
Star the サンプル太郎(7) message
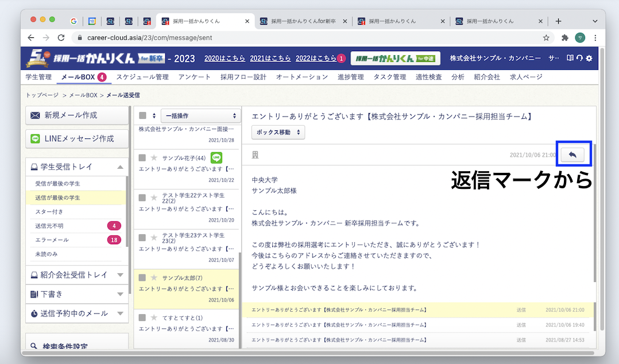(x=154, y=277)
